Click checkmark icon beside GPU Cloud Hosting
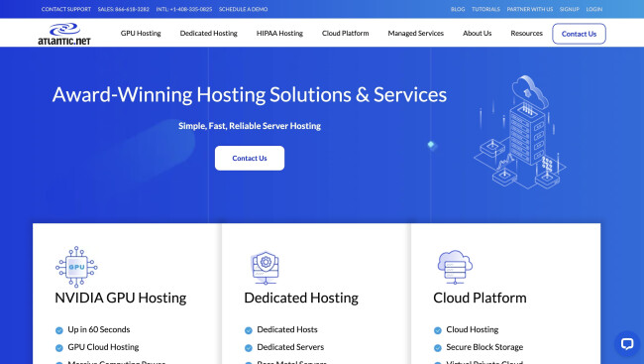The width and height of the screenshot is (644, 364). click(59, 348)
